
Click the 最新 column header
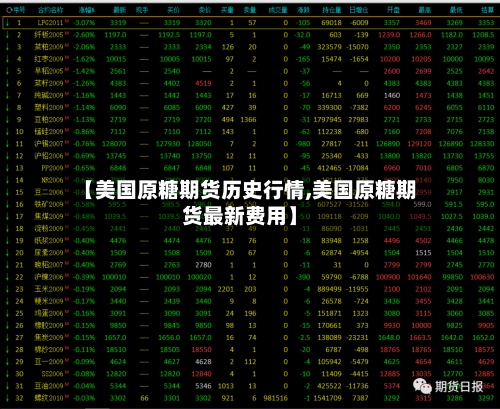pyautogui.click(x=120, y=10)
